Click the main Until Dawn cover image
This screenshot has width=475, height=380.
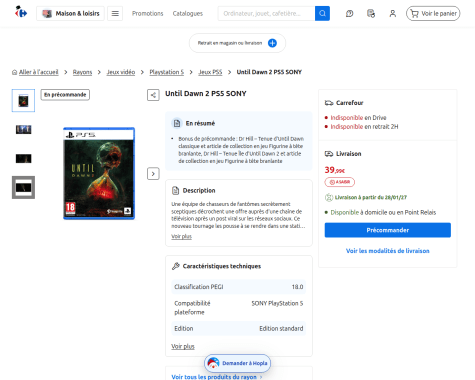(x=99, y=173)
